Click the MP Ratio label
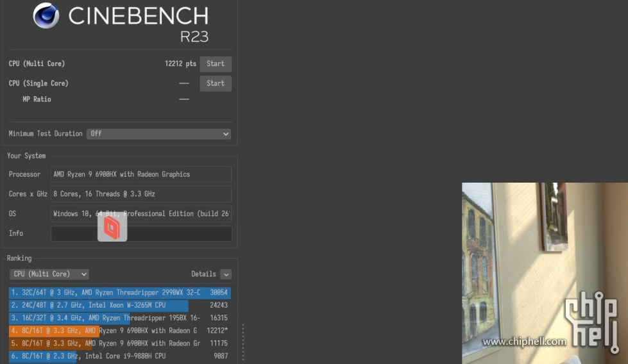The width and height of the screenshot is (628, 364). (x=37, y=99)
